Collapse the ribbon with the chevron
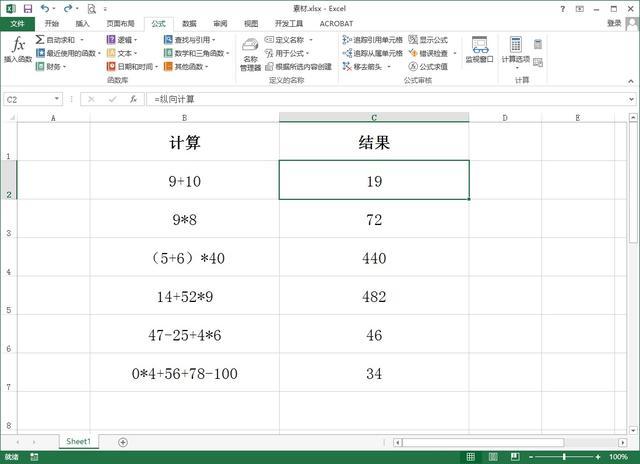640x464 pixels. click(631, 81)
